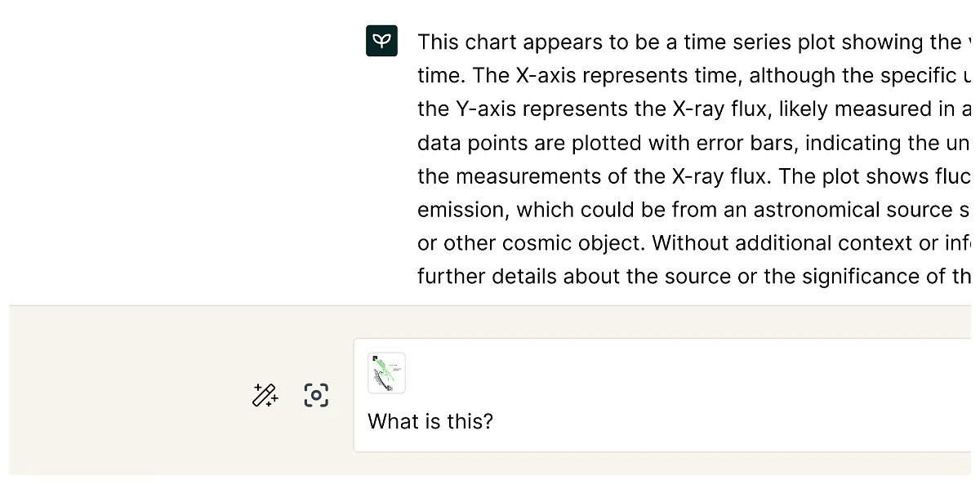
Task: Click the "What is this?" prompt text
Action: [430, 421]
